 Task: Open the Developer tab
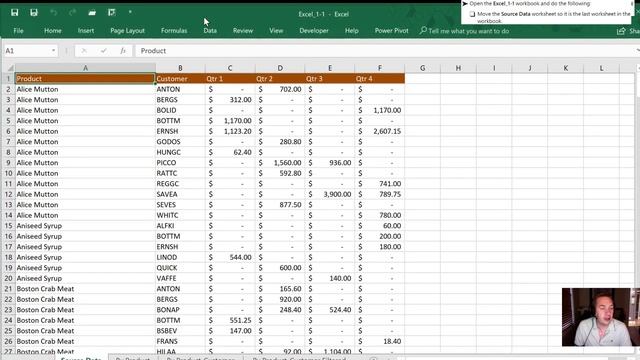click(314, 31)
